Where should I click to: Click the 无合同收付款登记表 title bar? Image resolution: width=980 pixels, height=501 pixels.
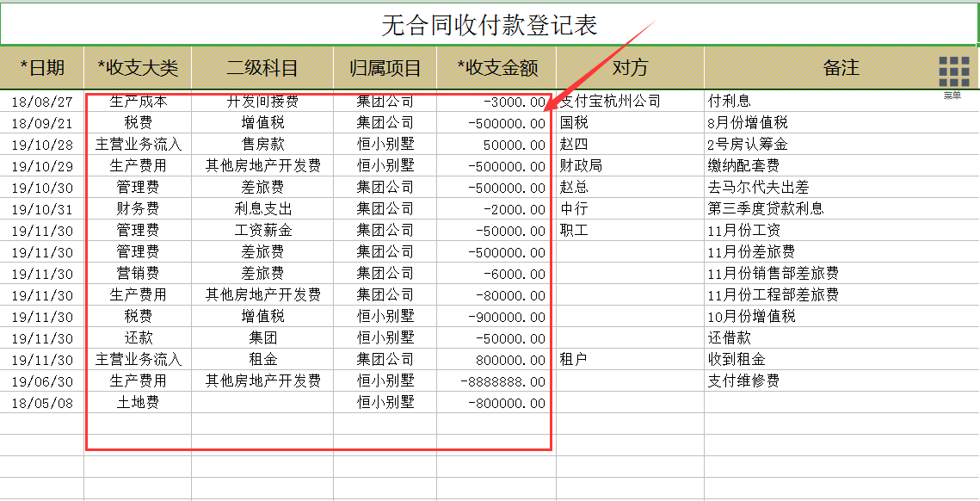coord(490,24)
